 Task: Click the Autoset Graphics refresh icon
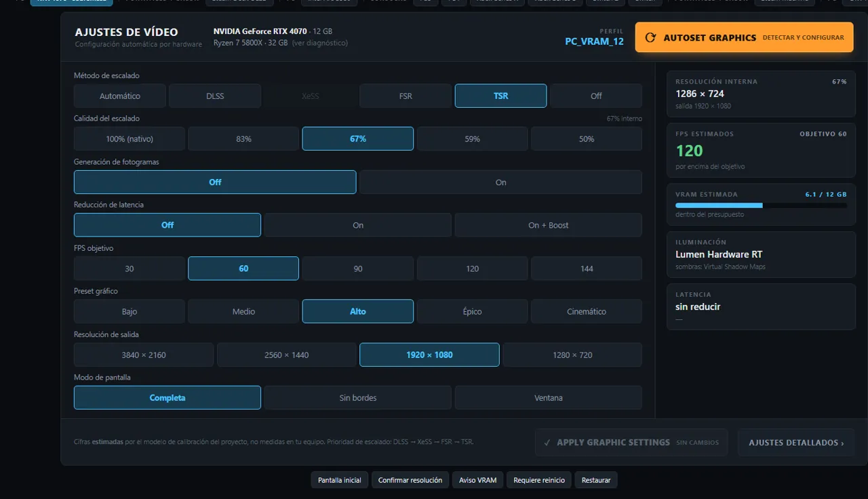click(x=651, y=38)
